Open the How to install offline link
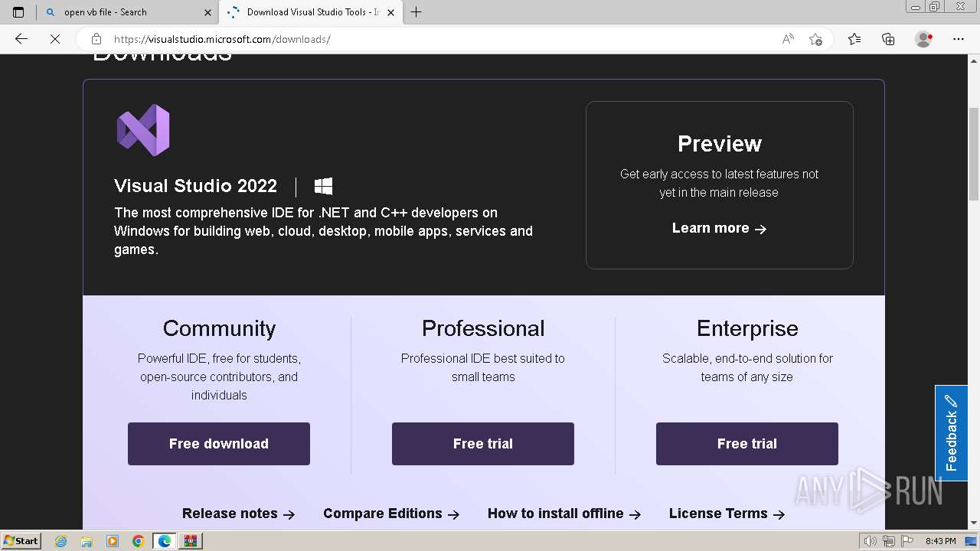Image resolution: width=980 pixels, height=551 pixels. tap(564, 514)
